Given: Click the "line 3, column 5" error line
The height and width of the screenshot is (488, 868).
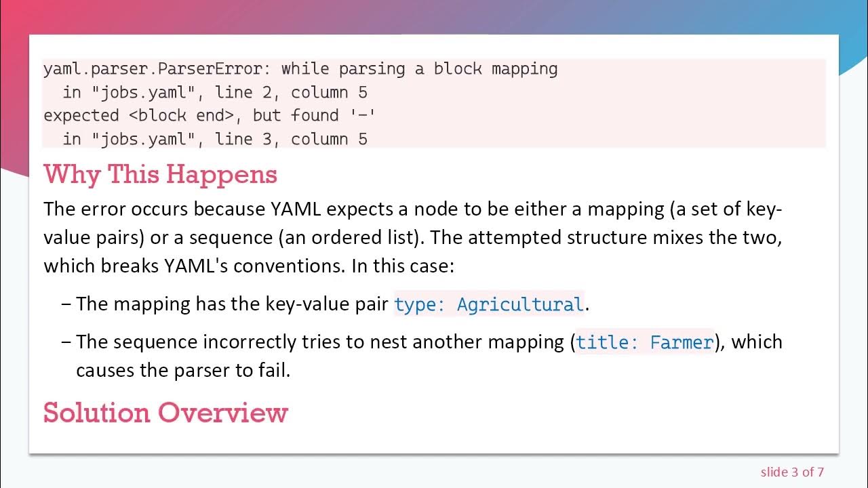Looking at the screenshot, I should 291,139.
